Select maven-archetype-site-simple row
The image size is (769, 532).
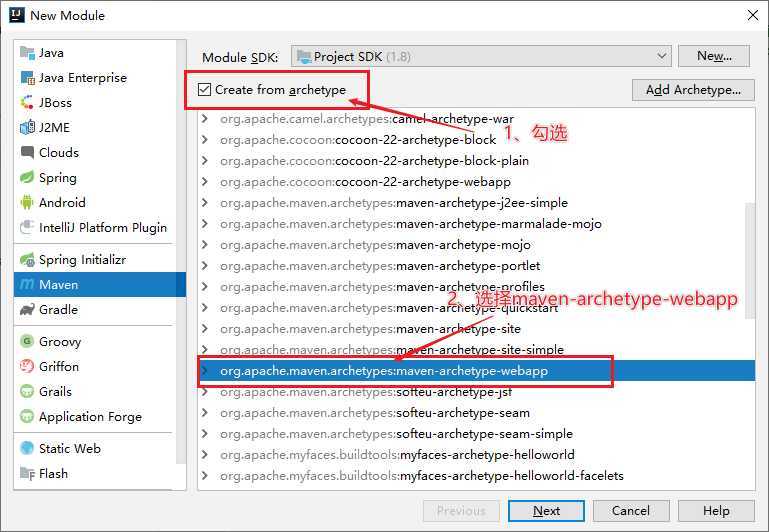(476, 350)
